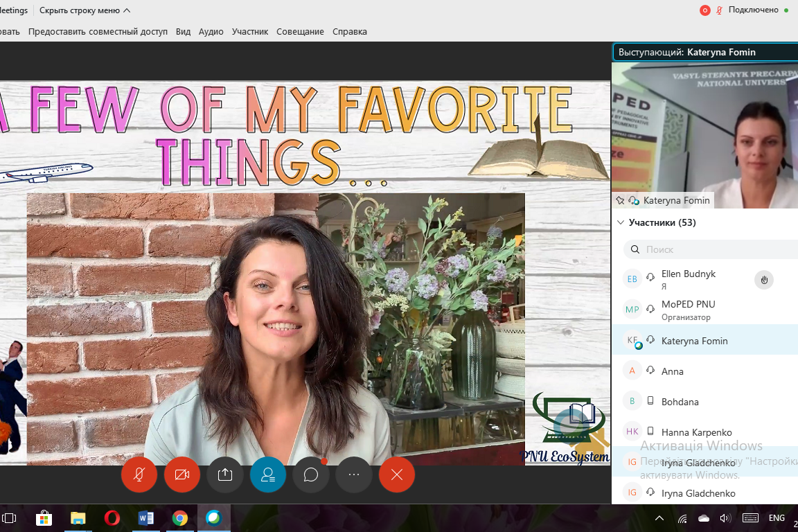The height and width of the screenshot is (532, 798).
Task: Click Скрыть строку меню to hide menu
Action: 84,10
